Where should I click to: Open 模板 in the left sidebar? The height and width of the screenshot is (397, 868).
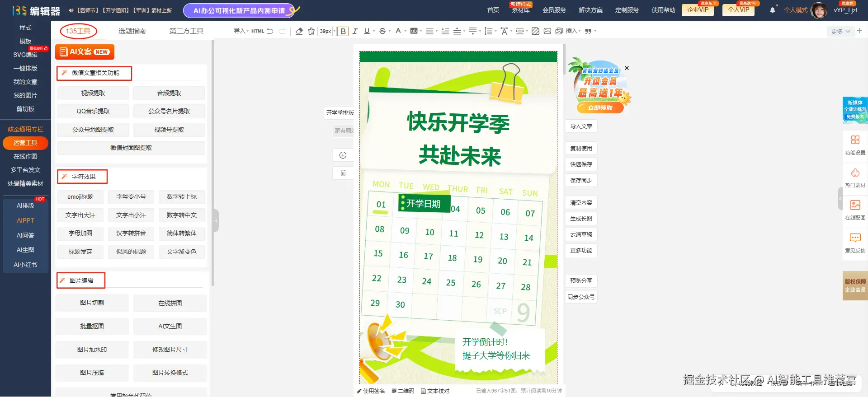coord(25,41)
